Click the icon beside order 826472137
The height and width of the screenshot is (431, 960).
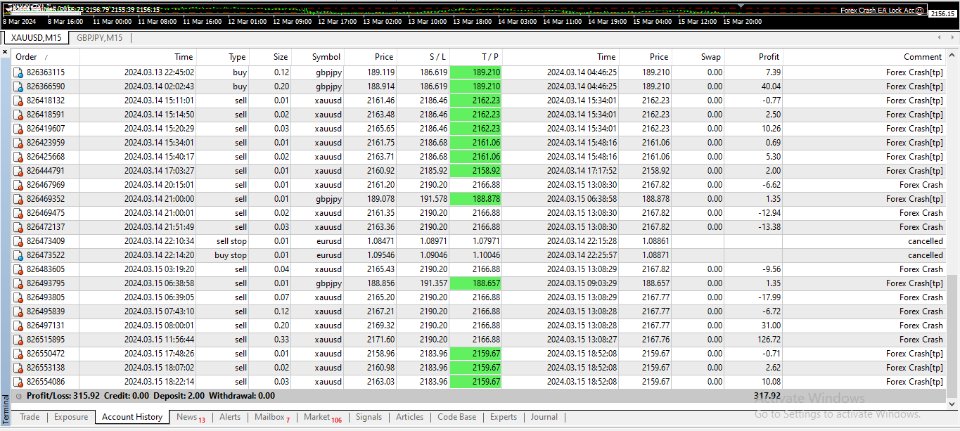tap(18, 227)
